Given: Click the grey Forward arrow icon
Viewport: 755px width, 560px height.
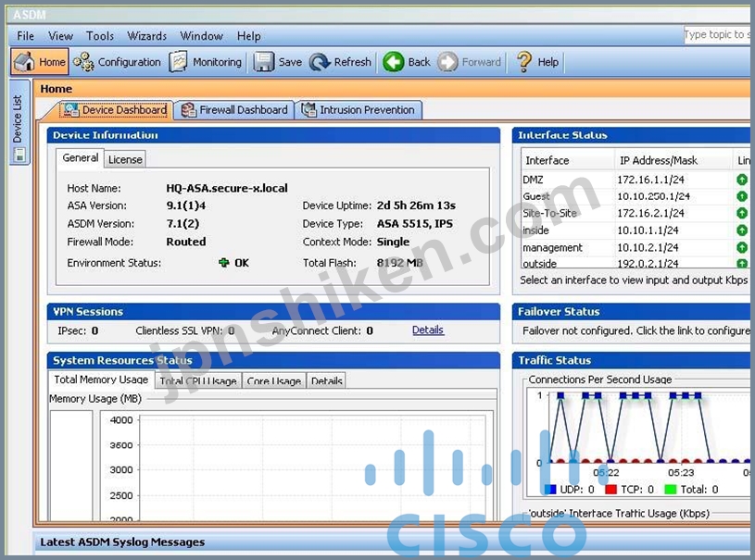Looking at the screenshot, I should [x=447, y=62].
